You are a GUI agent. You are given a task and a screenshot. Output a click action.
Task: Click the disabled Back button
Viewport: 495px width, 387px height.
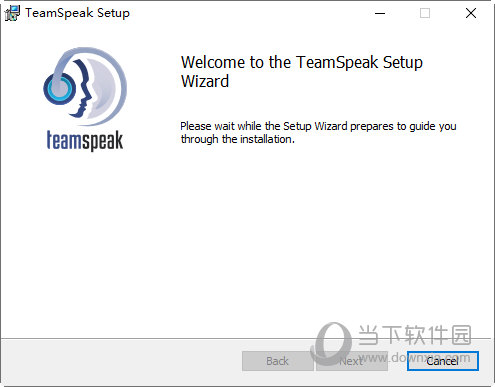(277, 361)
